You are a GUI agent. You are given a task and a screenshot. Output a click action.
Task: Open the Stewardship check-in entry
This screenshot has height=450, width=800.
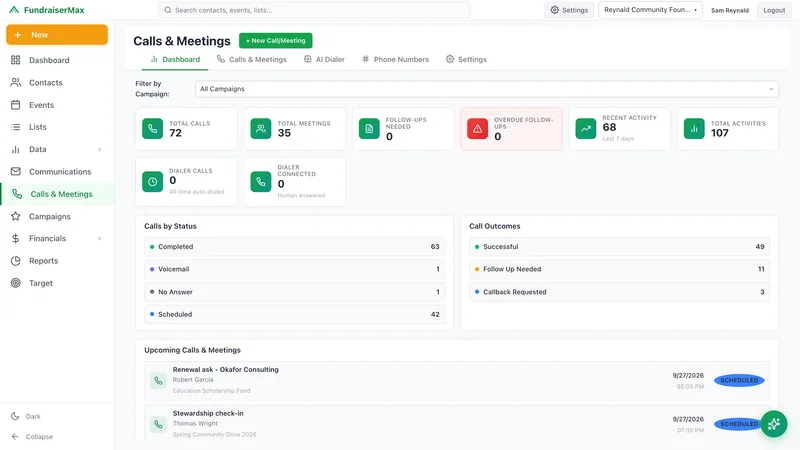click(x=457, y=423)
